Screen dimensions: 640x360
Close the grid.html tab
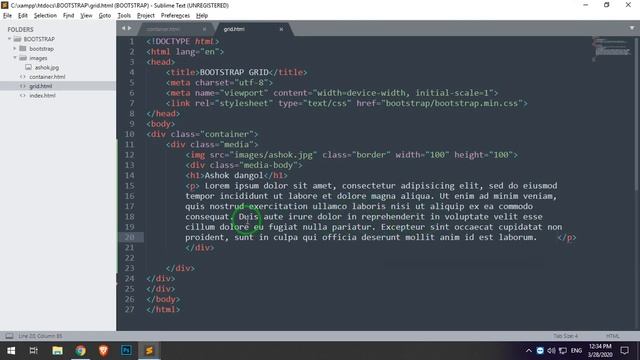[281, 29]
